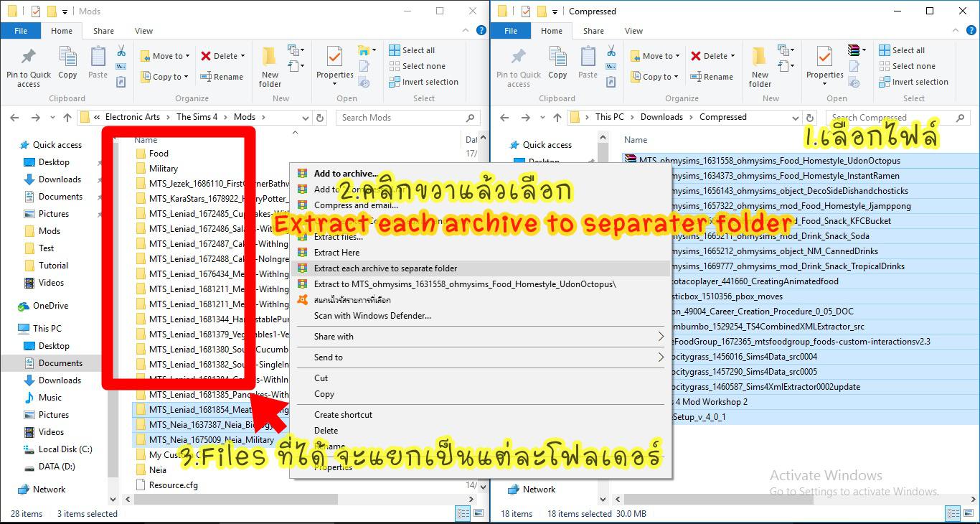Image resolution: width=980 pixels, height=524 pixels.
Task: Choose Create shortcut in context menu
Action: [x=481, y=415]
